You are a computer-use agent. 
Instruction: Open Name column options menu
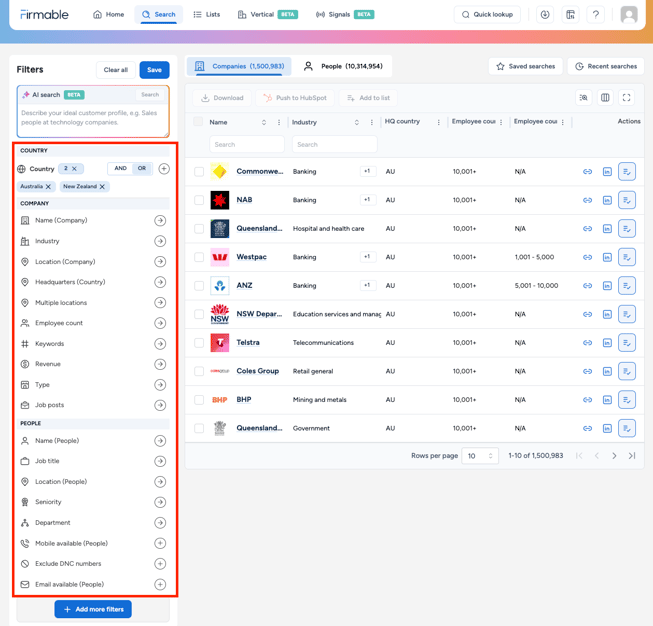tap(279, 122)
